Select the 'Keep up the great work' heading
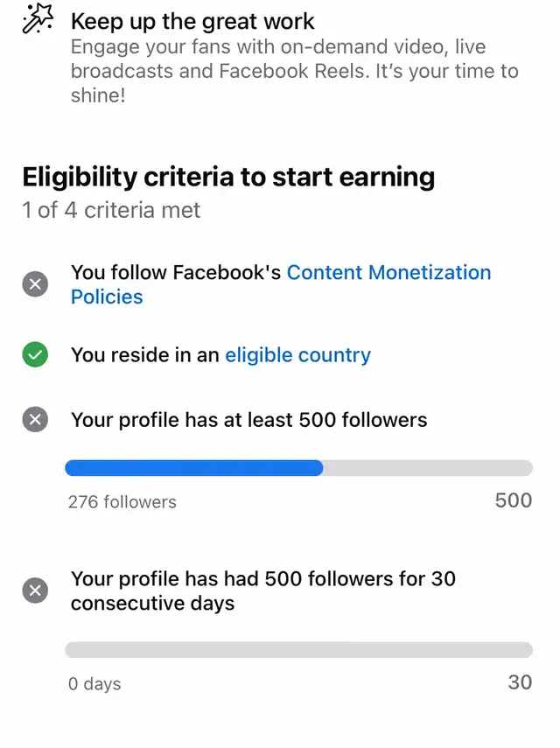 pos(192,22)
